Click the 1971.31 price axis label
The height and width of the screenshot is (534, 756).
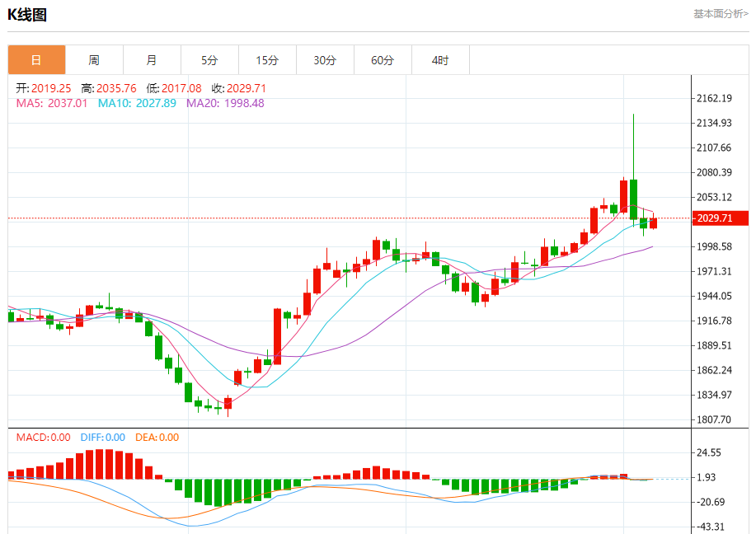pyautogui.click(x=714, y=271)
